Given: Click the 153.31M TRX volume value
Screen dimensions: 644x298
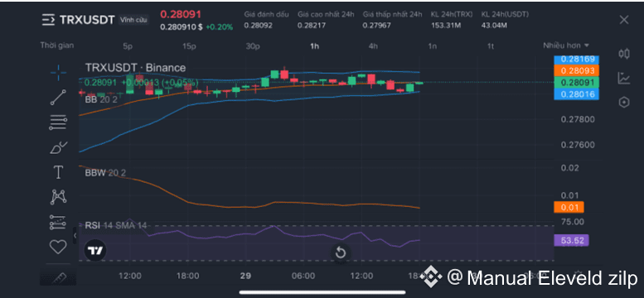Looking at the screenshot, I should tap(446, 26).
